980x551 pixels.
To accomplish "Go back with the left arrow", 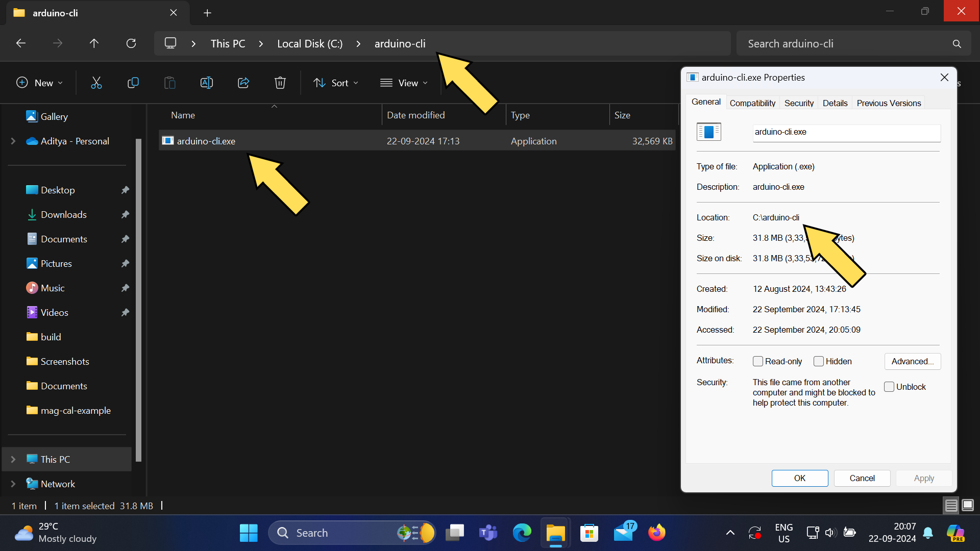I will (21, 43).
